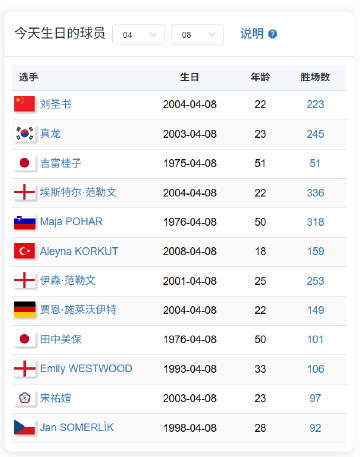Click Germany flag beside 贾恩·施莱沃伊特
This screenshot has height=457, width=360.
(x=25, y=310)
